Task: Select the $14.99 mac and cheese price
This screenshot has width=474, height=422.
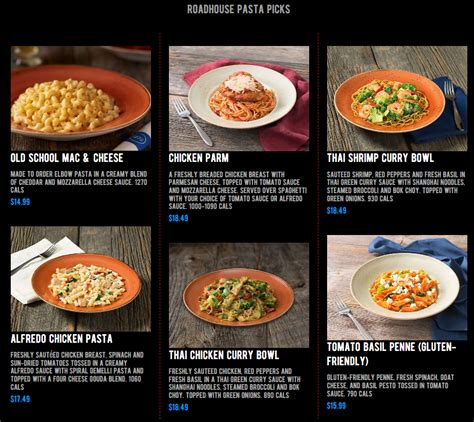Action: [x=20, y=202]
